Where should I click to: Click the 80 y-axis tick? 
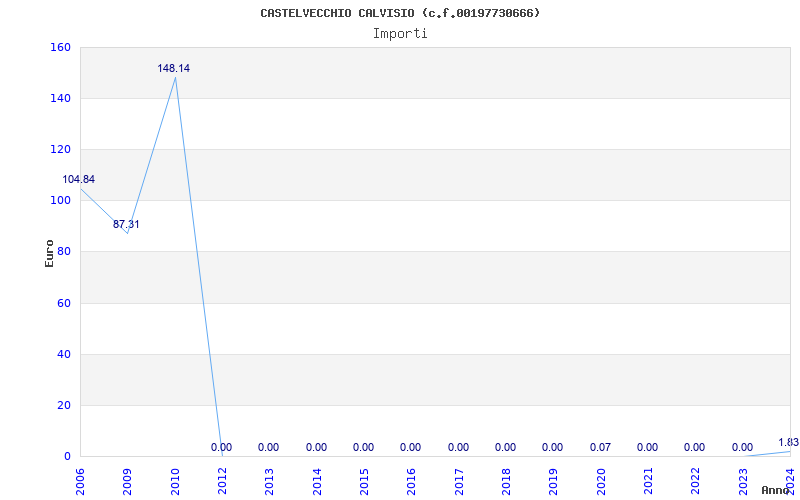point(63,252)
